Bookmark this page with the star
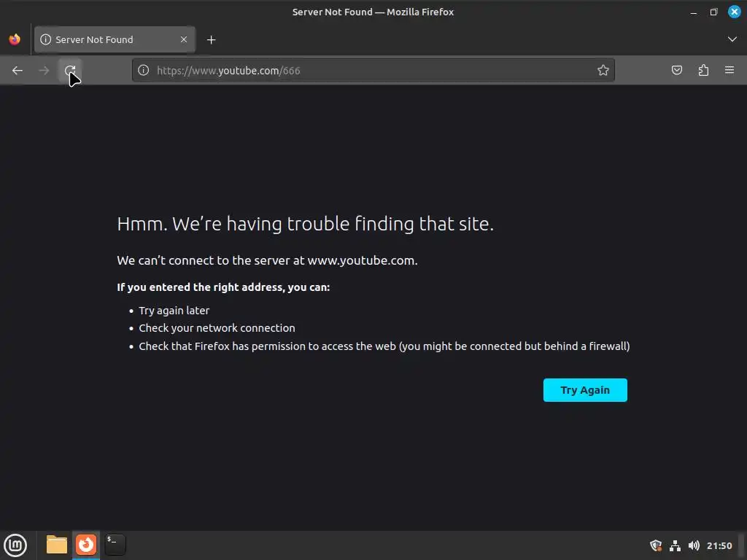Screen dimensions: 747x560 click(x=603, y=71)
